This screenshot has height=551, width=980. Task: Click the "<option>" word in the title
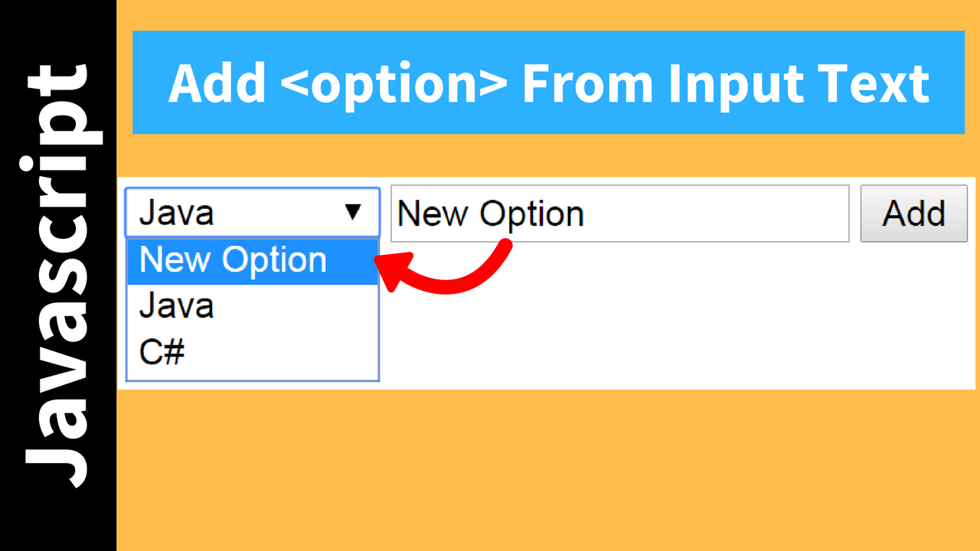393,83
